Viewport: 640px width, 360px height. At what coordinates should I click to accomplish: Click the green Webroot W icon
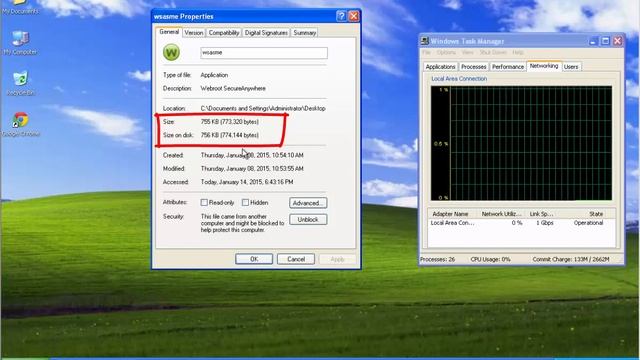tap(171, 53)
